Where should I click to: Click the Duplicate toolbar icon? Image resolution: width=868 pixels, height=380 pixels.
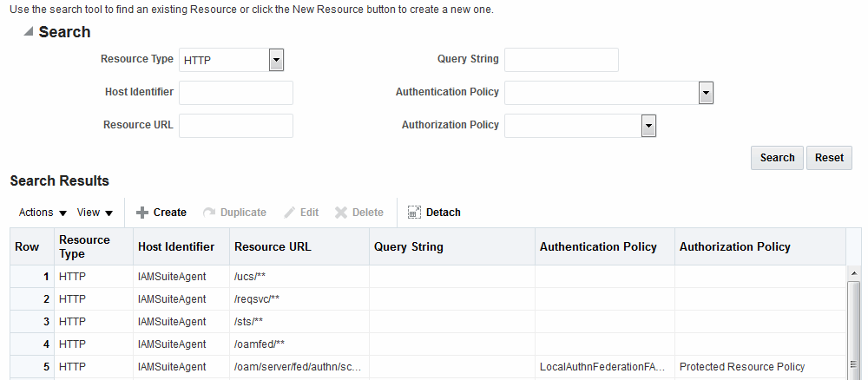pyautogui.click(x=209, y=213)
